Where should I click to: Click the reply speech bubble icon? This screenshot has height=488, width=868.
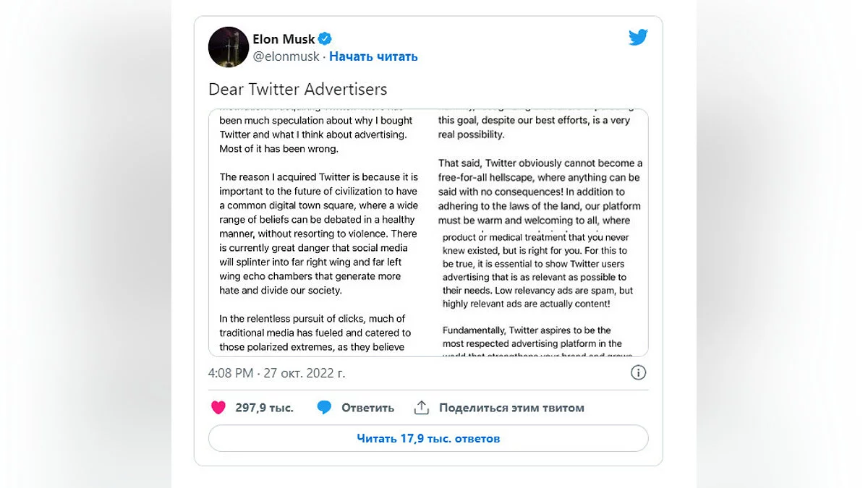tap(324, 408)
